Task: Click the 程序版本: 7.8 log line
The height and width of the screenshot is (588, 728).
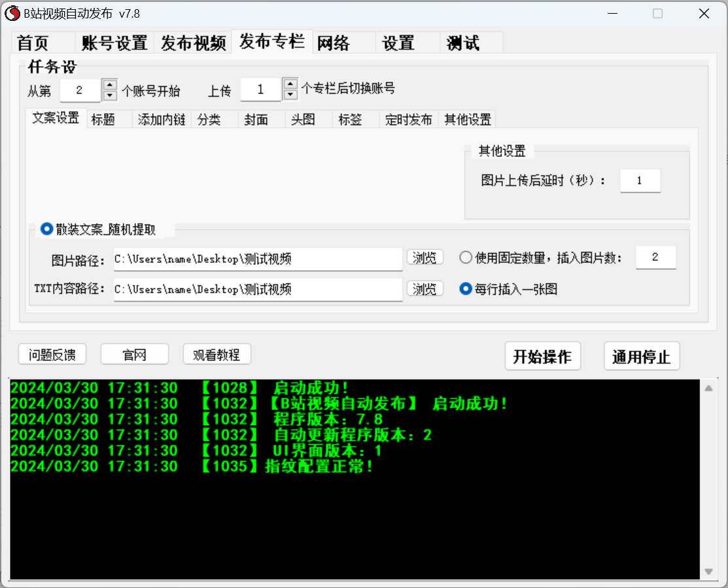Action: [197, 419]
